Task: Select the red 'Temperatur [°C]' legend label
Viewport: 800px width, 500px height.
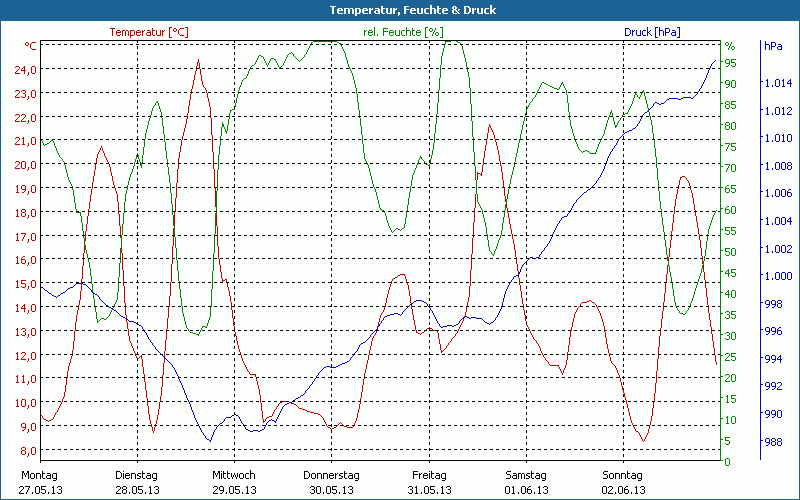Action: coord(148,32)
